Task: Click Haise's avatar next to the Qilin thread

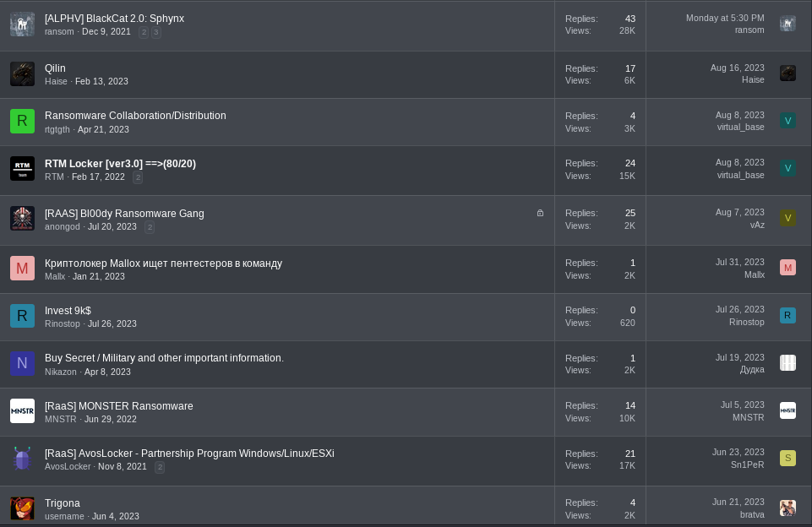Action: pyautogui.click(x=22, y=73)
